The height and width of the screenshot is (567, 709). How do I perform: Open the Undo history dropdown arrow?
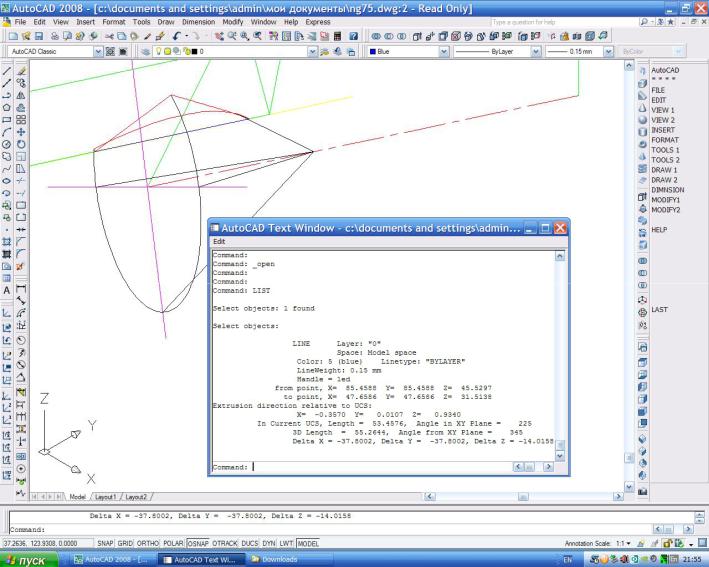click(x=186, y=36)
